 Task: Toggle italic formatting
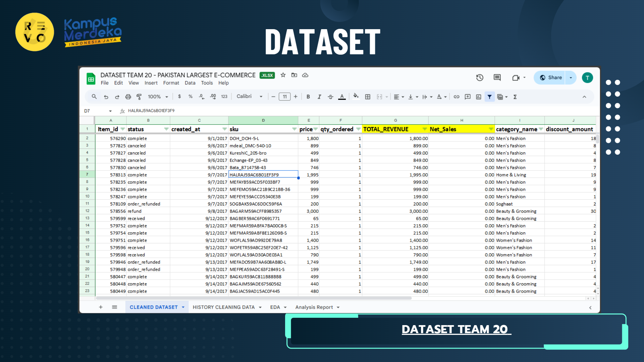319,97
